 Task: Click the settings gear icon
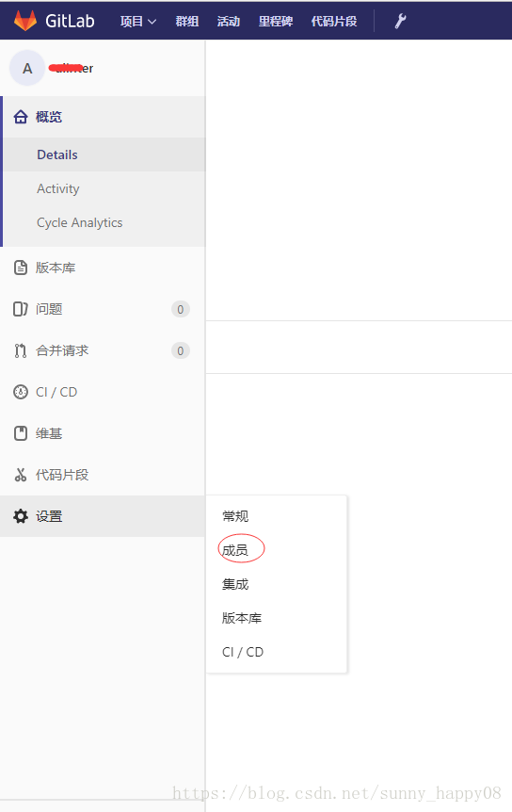click(x=21, y=516)
